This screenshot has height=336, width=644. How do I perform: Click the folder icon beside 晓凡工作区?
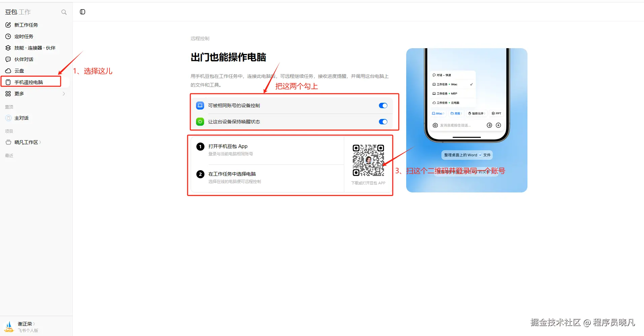tap(8, 142)
